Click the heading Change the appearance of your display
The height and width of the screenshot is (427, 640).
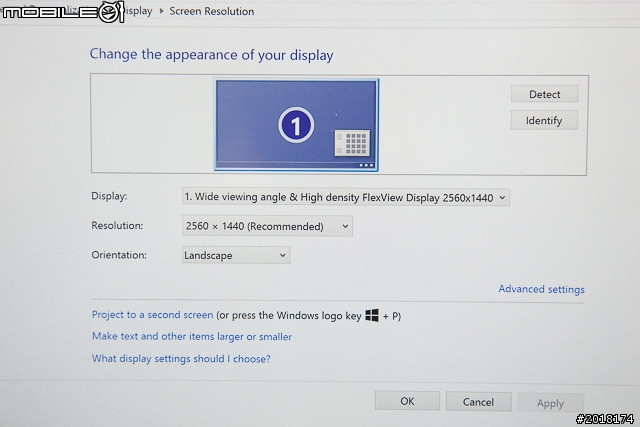click(x=211, y=55)
